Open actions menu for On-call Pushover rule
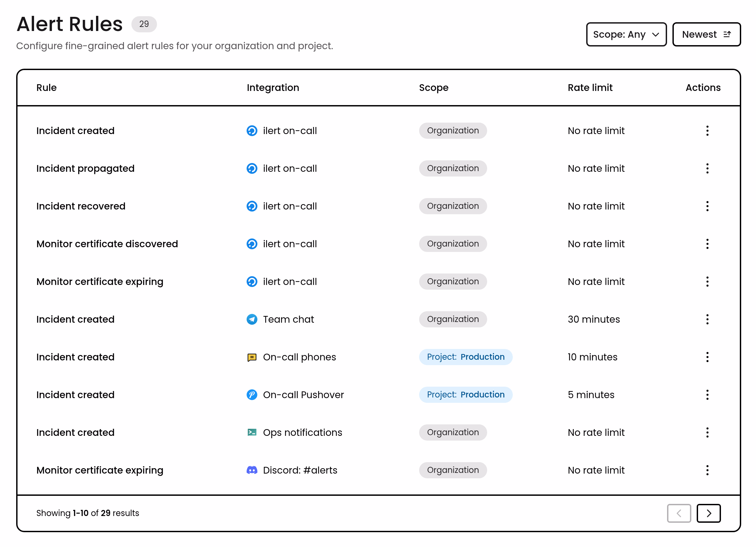This screenshot has width=756, height=547. 707,395
